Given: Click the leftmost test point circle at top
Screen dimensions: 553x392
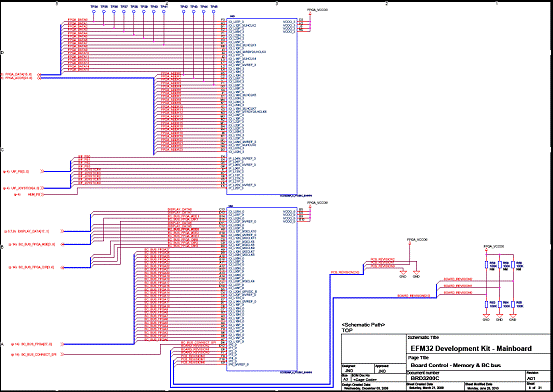Looking at the screenshot, I should [x=94, y=12].
